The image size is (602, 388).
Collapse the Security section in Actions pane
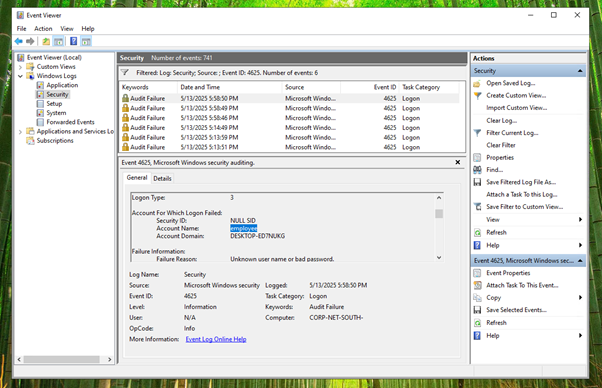point(580,71)
